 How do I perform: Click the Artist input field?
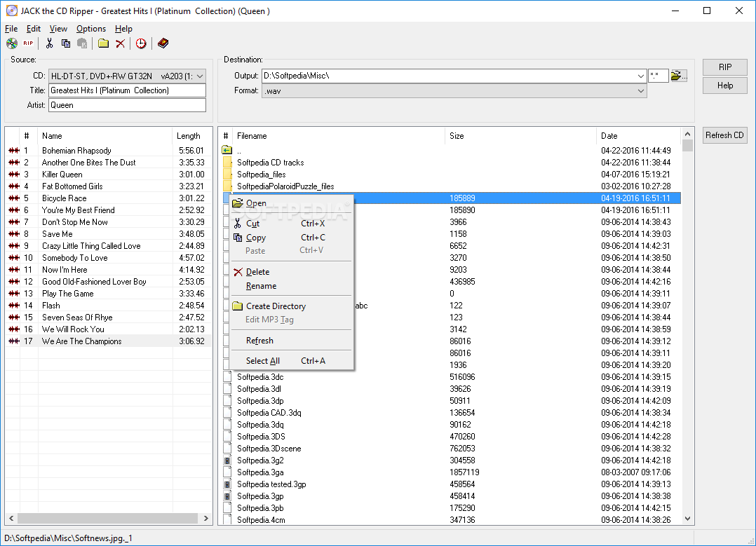[x=128, y=105]
